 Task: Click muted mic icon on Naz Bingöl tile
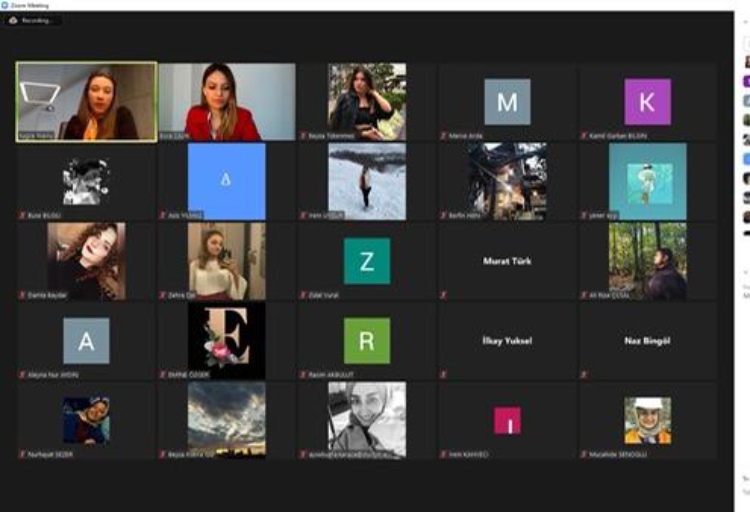(583, 375)
